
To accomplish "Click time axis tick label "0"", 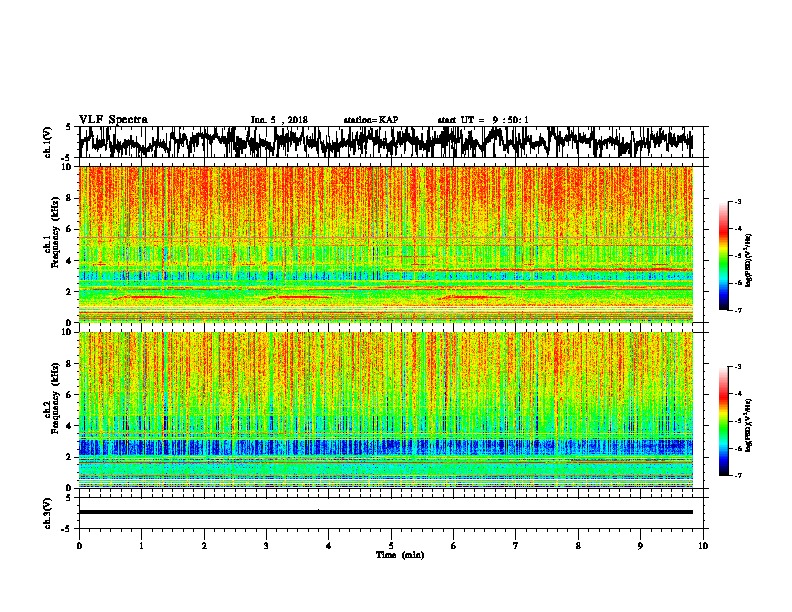I will (x=79, y=546).
